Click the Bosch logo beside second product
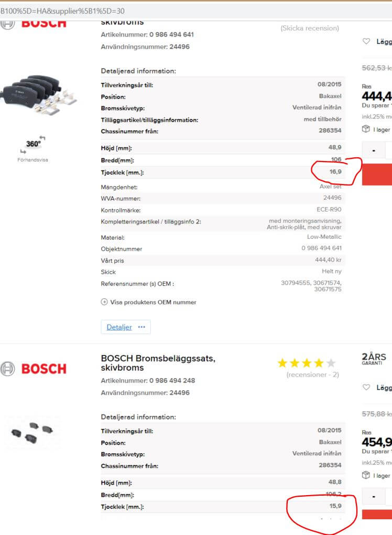This screenshot has width=392, height=535. (x=34, y=369)
